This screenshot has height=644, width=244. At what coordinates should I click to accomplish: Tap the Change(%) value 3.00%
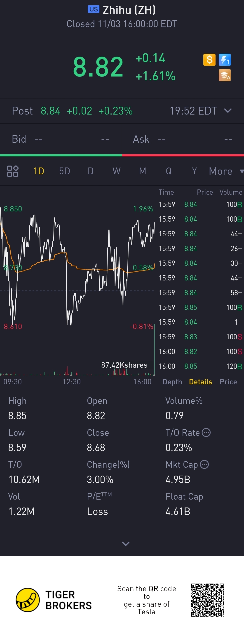(100, 479)
